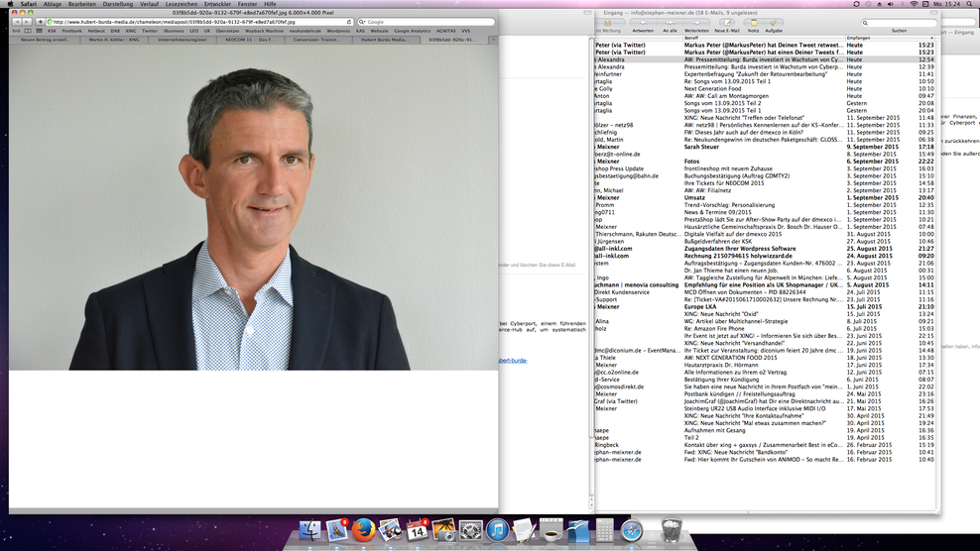Compose a Neue E-Mail

pos(727,25)
